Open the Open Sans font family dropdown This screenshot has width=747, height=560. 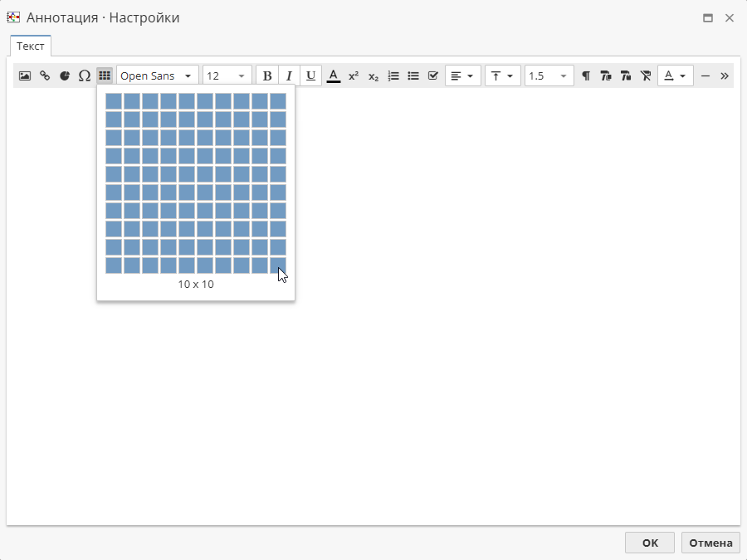157,75
